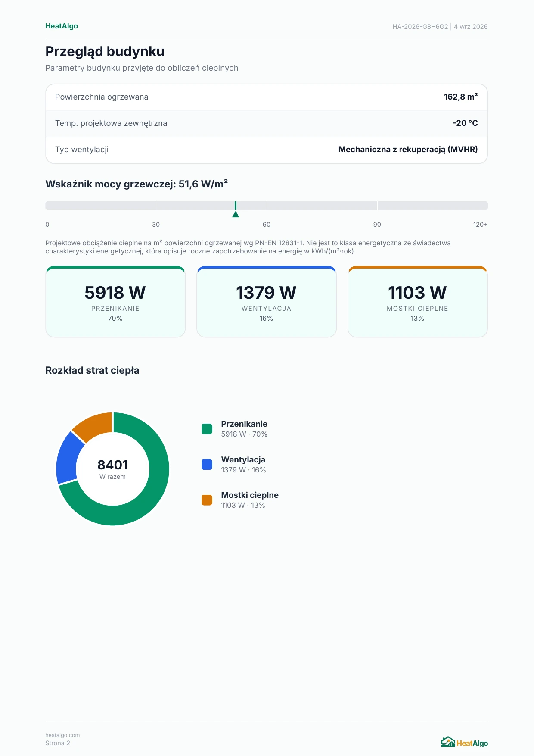Click the 90 gauge scale label

point(377,225)
